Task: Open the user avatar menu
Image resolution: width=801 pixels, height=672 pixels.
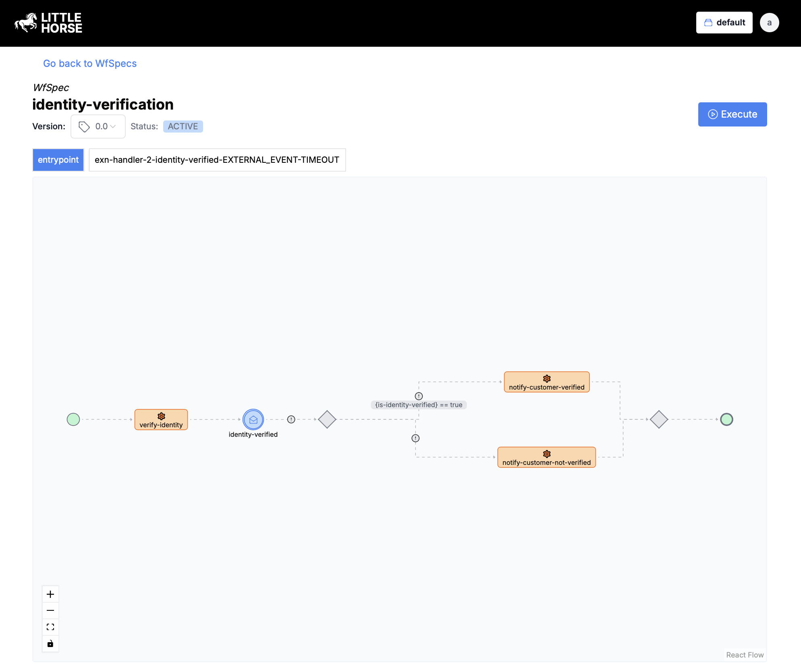Action: [x=769, y=23]
